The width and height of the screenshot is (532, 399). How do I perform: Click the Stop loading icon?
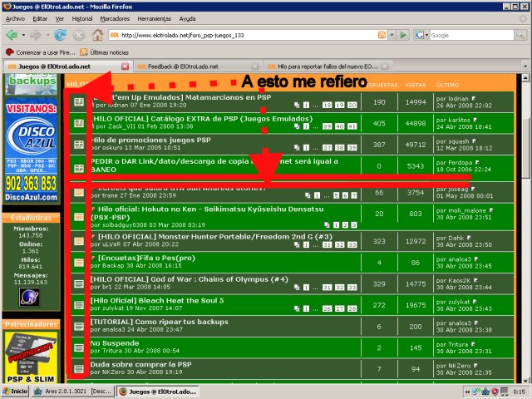point(79,35)
